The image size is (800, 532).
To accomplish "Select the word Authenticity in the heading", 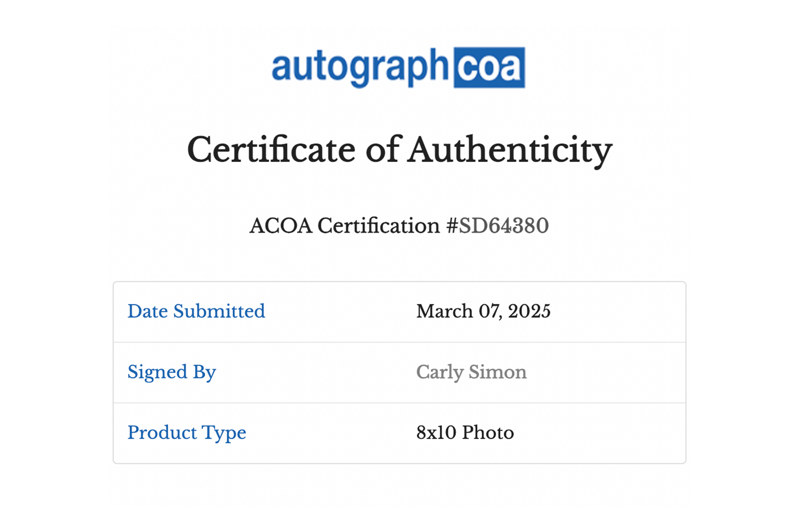I will [510, 150].
